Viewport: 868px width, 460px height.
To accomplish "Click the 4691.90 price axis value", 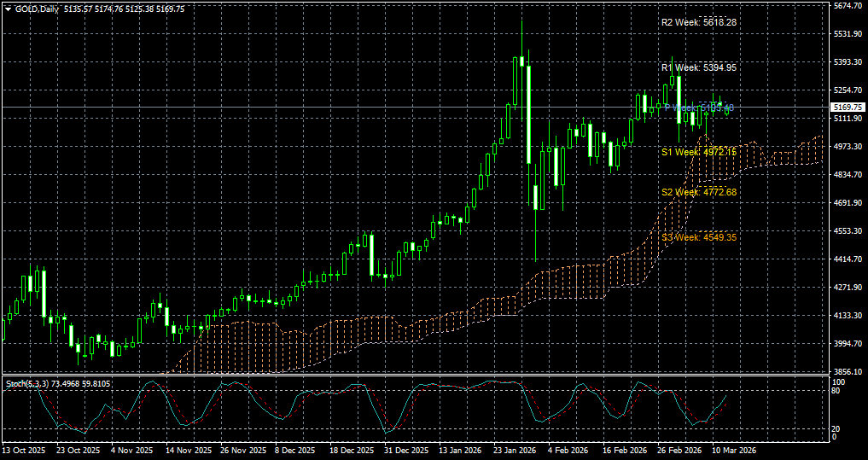I will (848, 202).
